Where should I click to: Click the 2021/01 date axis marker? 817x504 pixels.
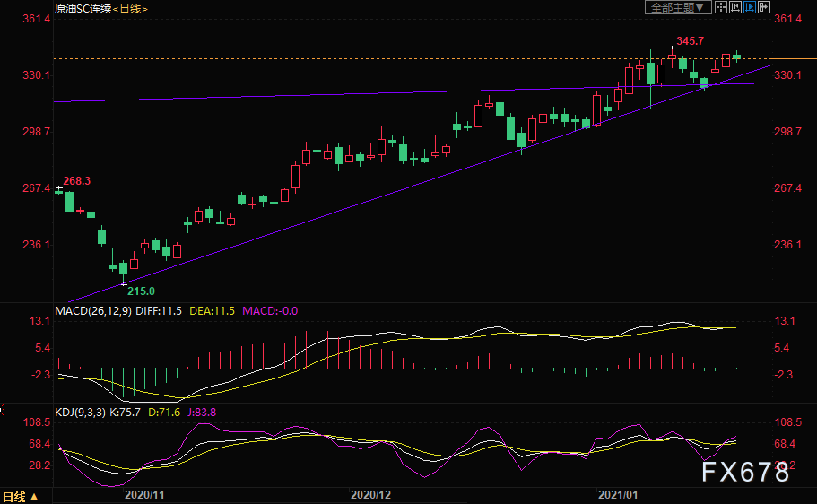(x=618, y=495)
